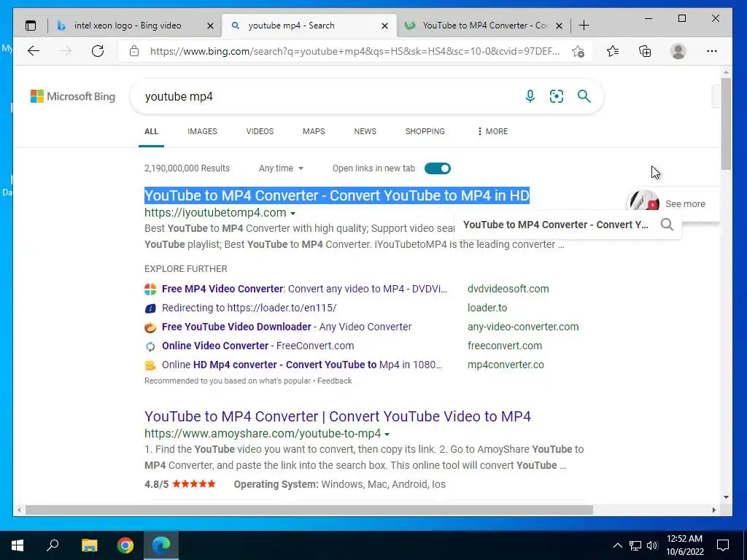This screenshot has width=747, height=560.
Task: Open the Redirecting to loader.to/en115 link
Action: (249, 308)
